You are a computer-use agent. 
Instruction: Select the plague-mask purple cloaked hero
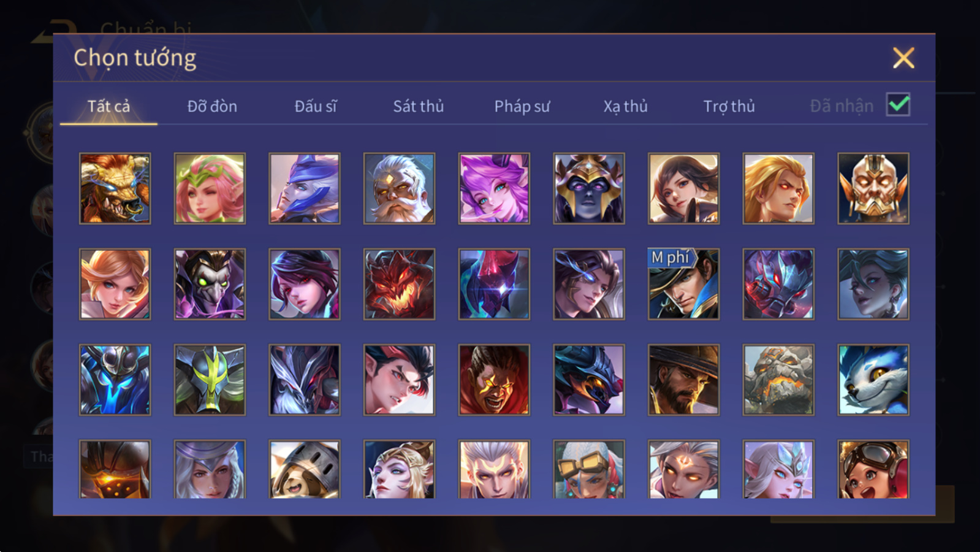(210, 284)
